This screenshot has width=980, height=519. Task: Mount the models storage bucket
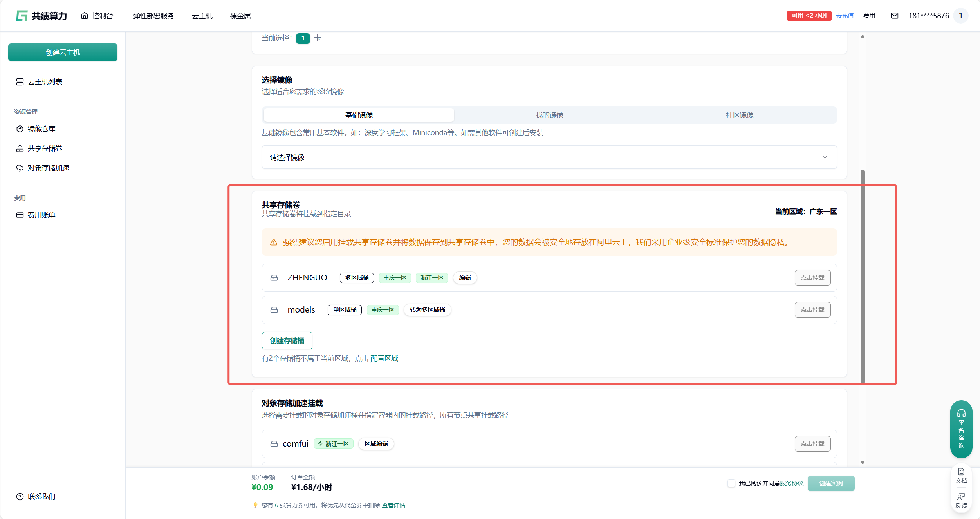point(812,310)
